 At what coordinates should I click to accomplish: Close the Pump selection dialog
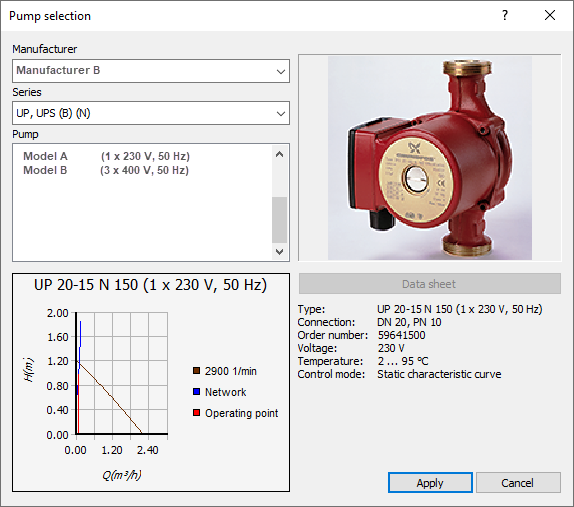tap(550, 15)
